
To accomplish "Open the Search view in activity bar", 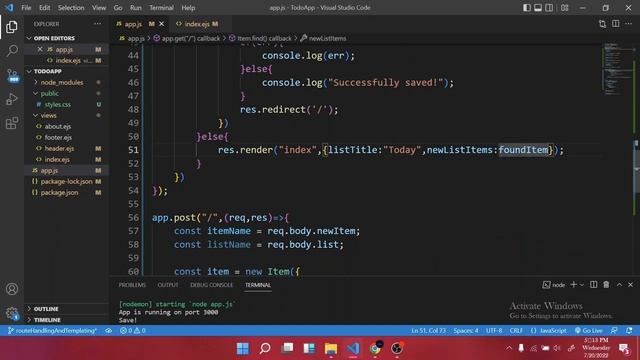I will point(12,51).
